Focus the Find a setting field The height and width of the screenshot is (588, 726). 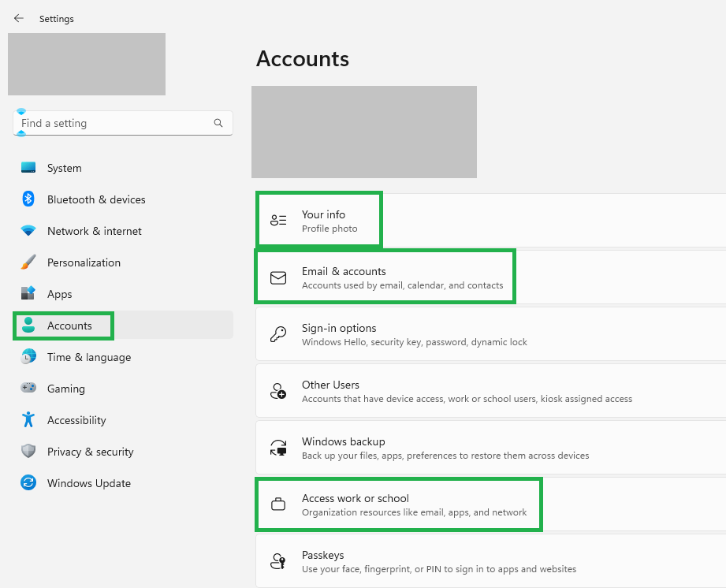123,123
